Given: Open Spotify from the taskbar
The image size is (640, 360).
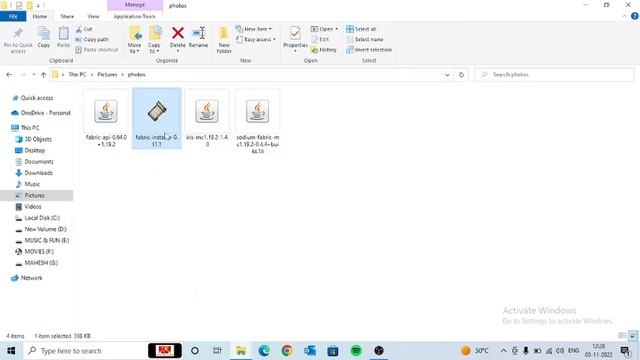Looking at the screenshot, I should click(356, 351).
